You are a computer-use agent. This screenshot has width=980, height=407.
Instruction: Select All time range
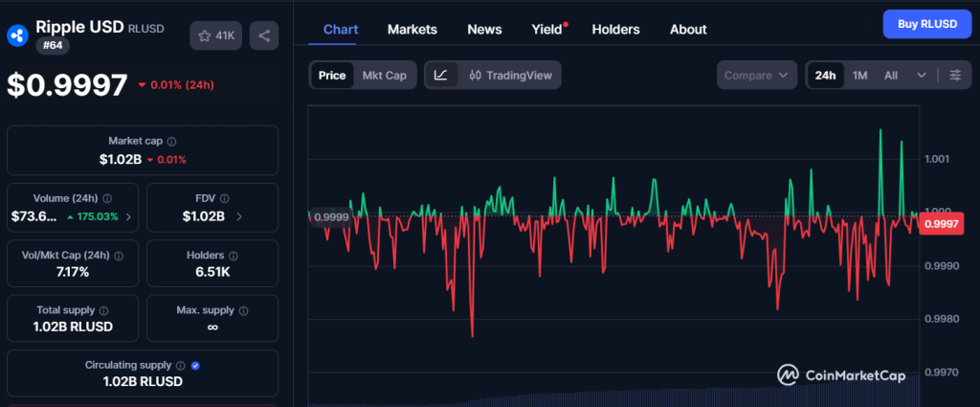pyautogui.click(x=891, y=75)
